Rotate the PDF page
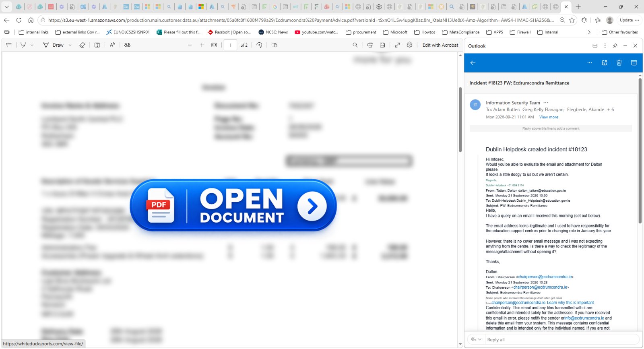Image resolution: width=644 pixels, height=349 pixels. 259,45
